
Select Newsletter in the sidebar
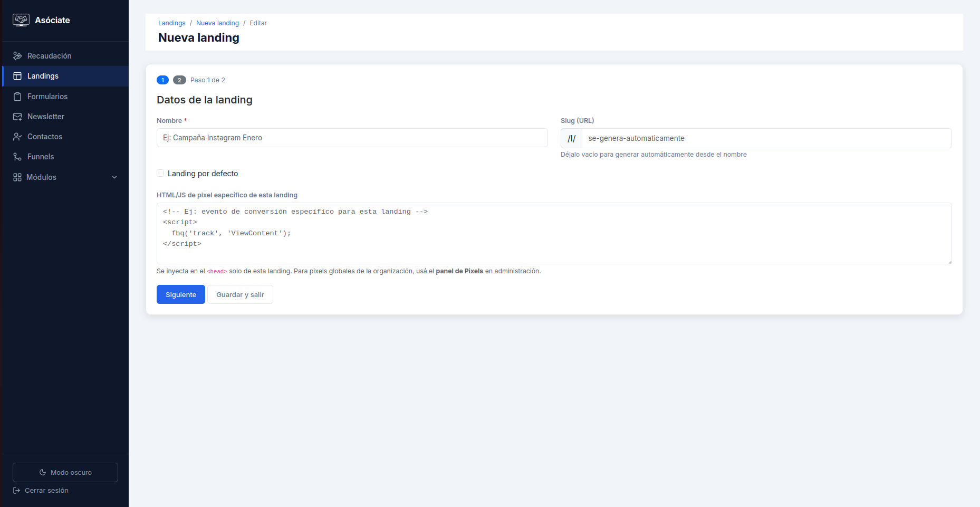[65, 117]
